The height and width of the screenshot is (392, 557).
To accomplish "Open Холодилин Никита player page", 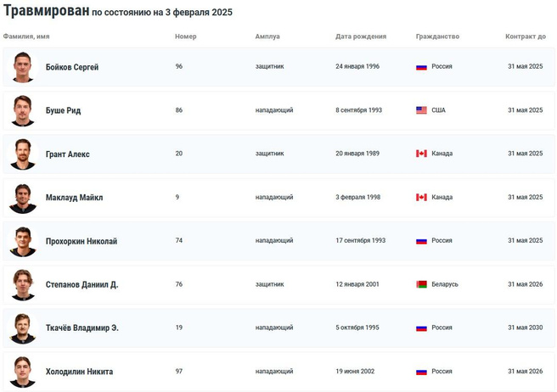I will pos(79,372).
